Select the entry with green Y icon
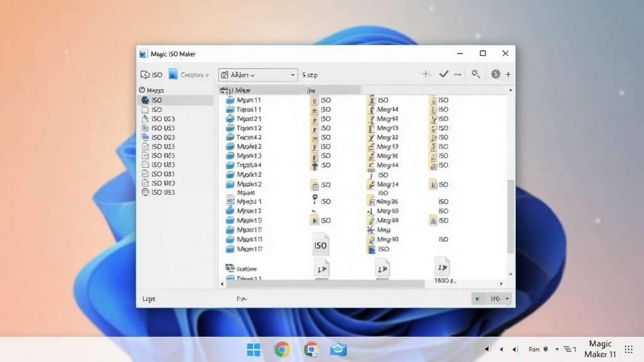 tap(383, 137)
